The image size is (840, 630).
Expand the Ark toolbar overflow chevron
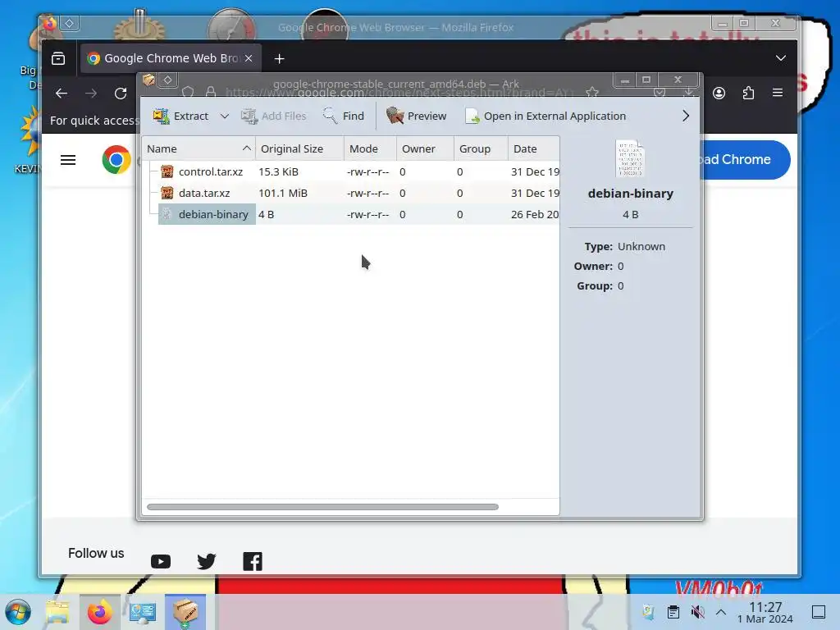686,116
